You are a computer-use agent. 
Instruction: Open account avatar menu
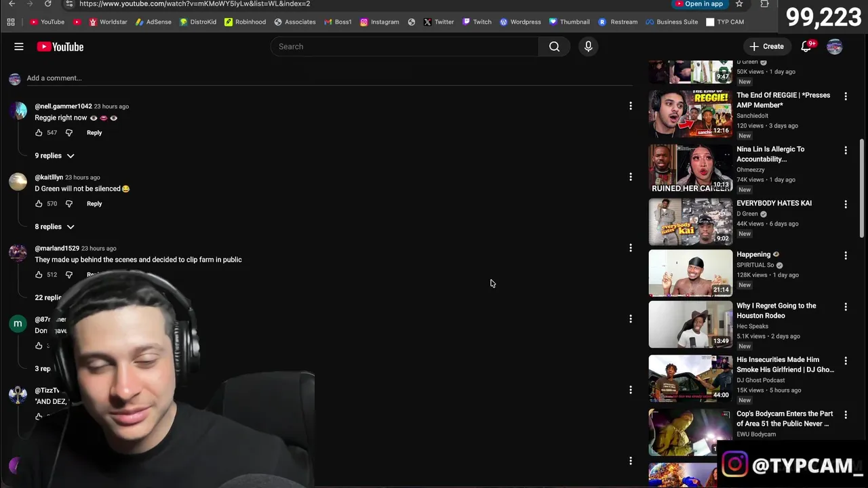(834, 47)
